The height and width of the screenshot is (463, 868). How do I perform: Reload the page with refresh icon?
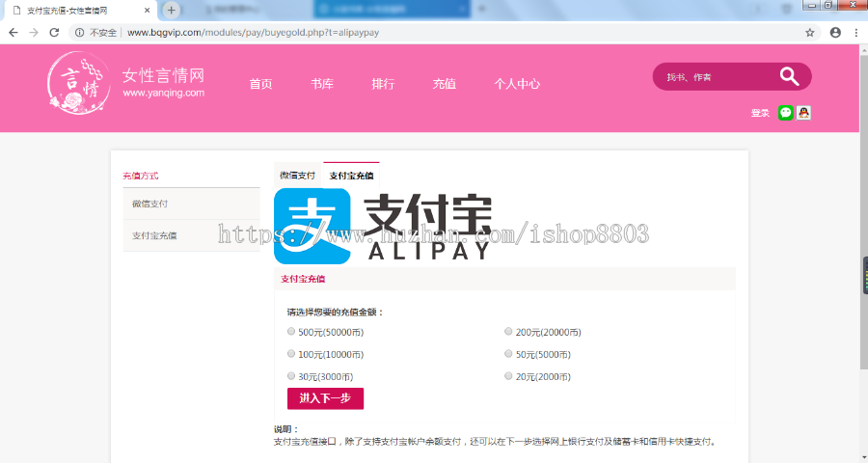(54, 33)
